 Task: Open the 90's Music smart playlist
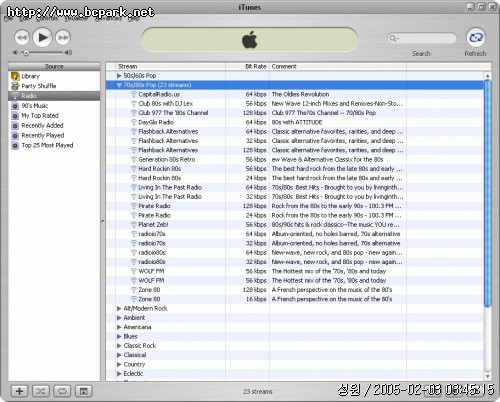[54, 106]
